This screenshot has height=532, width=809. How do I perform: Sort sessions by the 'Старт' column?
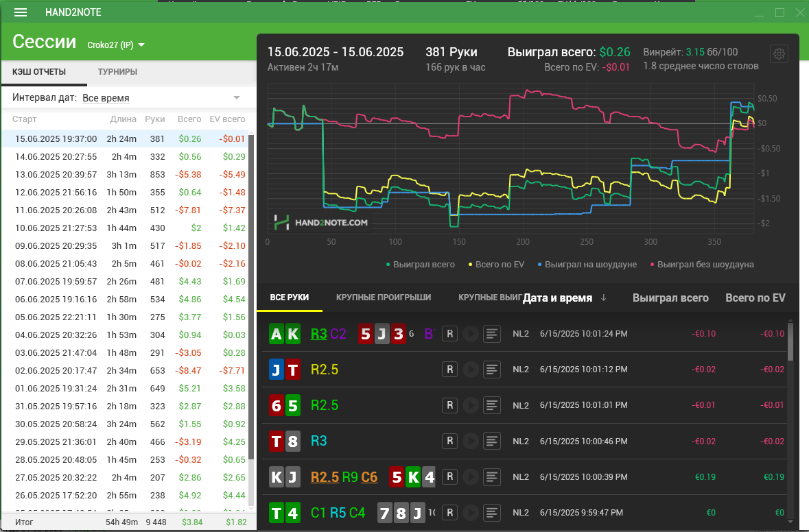(x=25, y=119)
